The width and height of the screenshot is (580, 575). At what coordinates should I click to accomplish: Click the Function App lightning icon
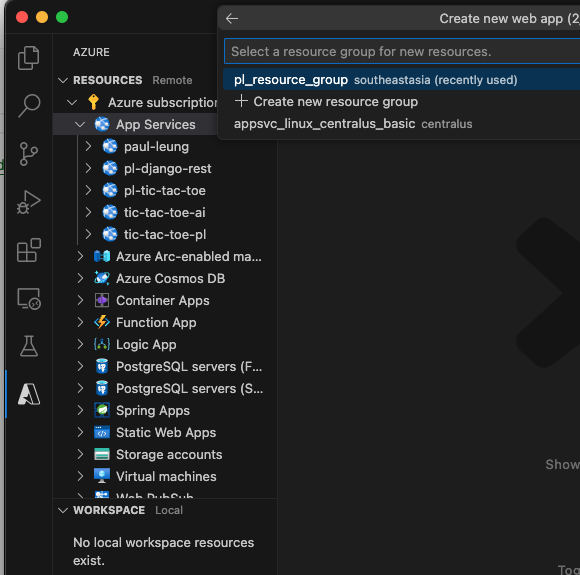point(102,322)
